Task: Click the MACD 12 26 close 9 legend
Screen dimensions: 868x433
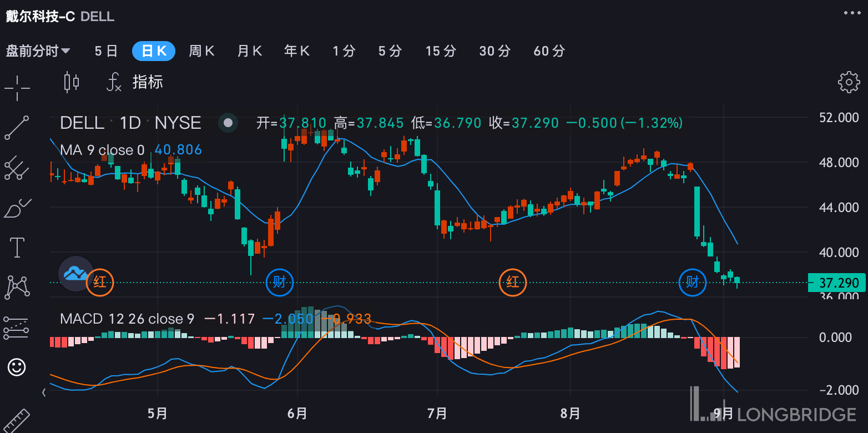Action: (x=127, y=319)
